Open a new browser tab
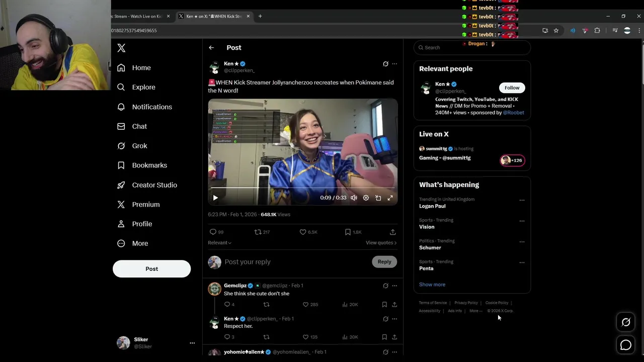The width and height of the screenshot is (644, 362). tap(260, 16)
